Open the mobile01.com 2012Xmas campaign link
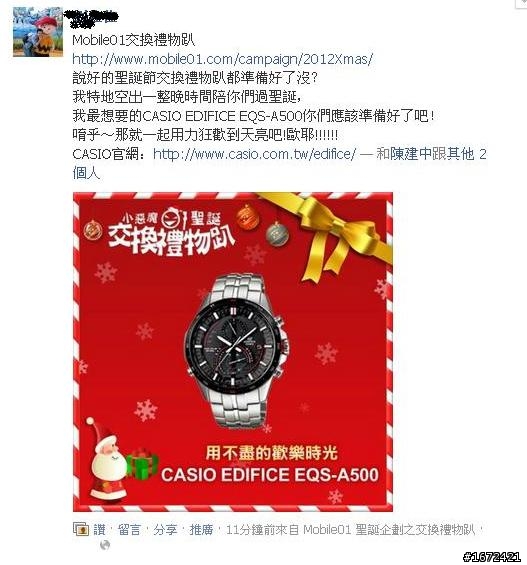This screenshot has height=565, width=527. pos(223,58)
